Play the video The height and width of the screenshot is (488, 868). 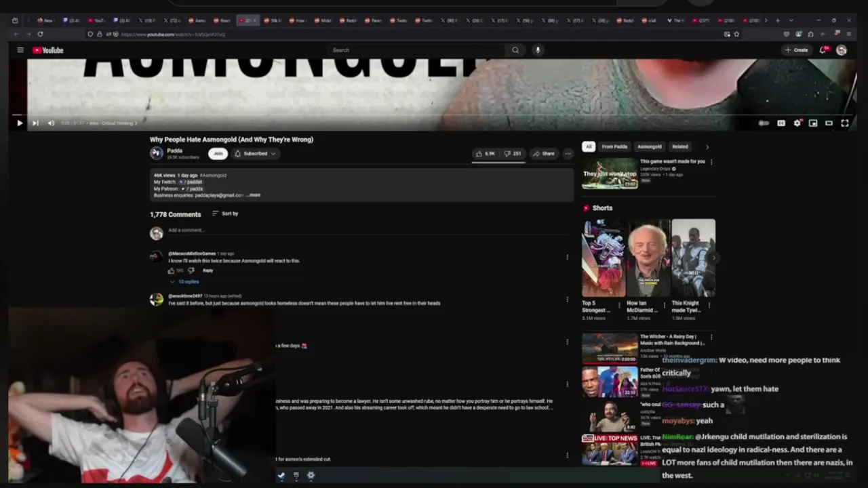(x=19, y=123)
